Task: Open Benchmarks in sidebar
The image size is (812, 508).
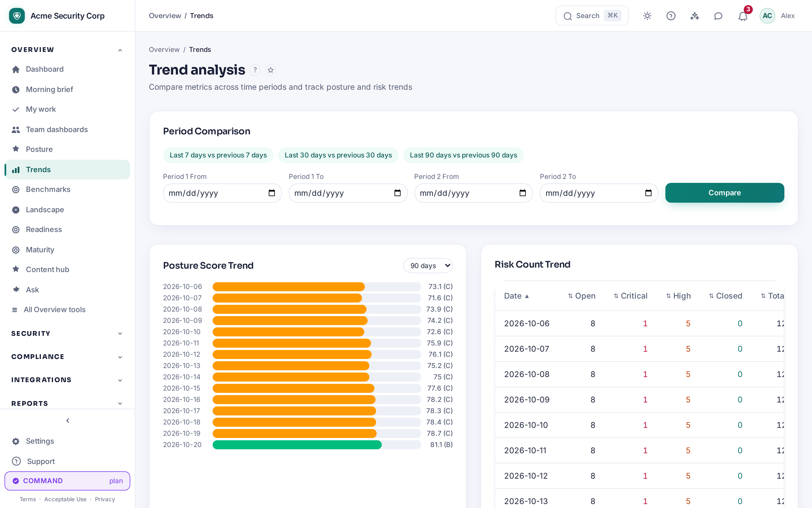Action: [67, 189]
